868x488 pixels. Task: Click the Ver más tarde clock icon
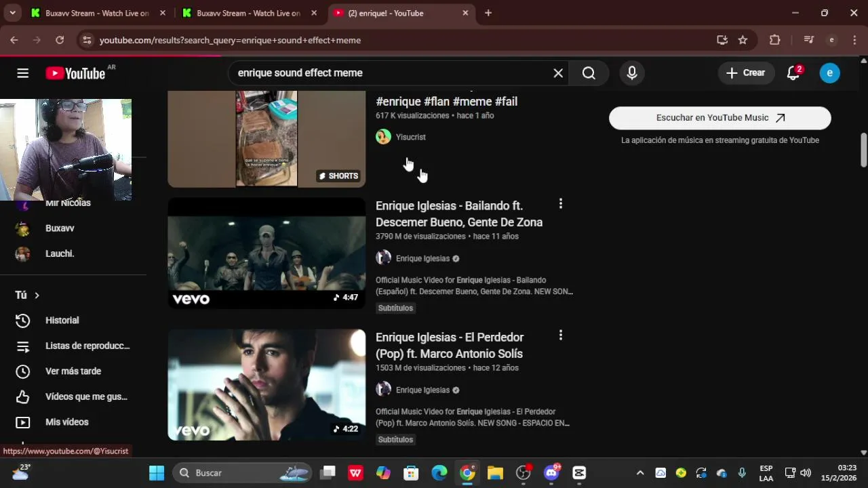click(x=23, y=371)
